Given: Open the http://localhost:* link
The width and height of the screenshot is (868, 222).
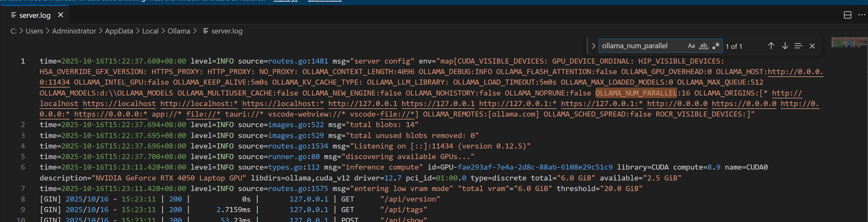Looking at the screenshot, I should pos(199,103).
